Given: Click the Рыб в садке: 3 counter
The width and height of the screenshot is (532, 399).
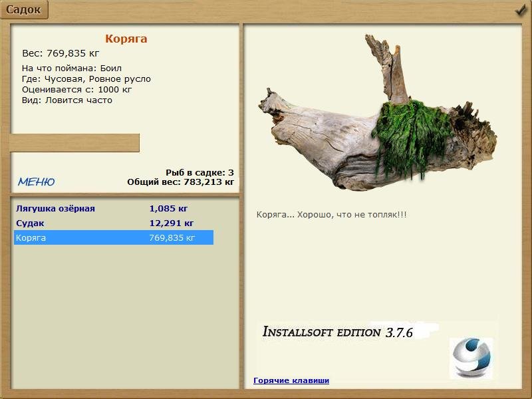Looking at the screenshot, I should 200,172.
